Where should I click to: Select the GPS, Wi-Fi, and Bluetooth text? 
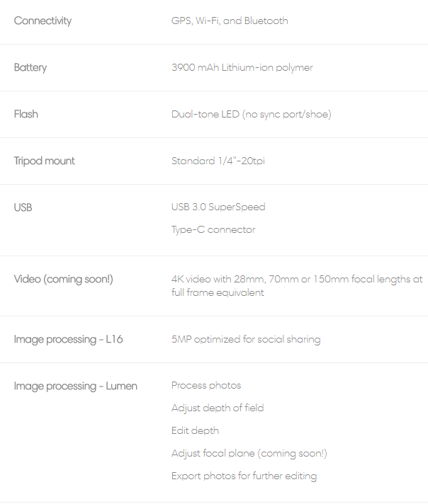[230, 21]
